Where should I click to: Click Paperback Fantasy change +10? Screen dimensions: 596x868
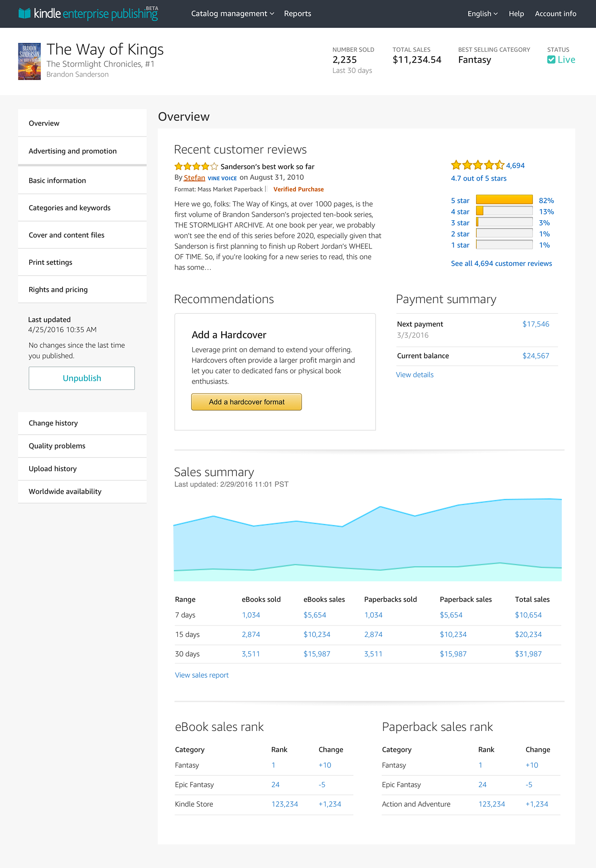tap(532, 765)
